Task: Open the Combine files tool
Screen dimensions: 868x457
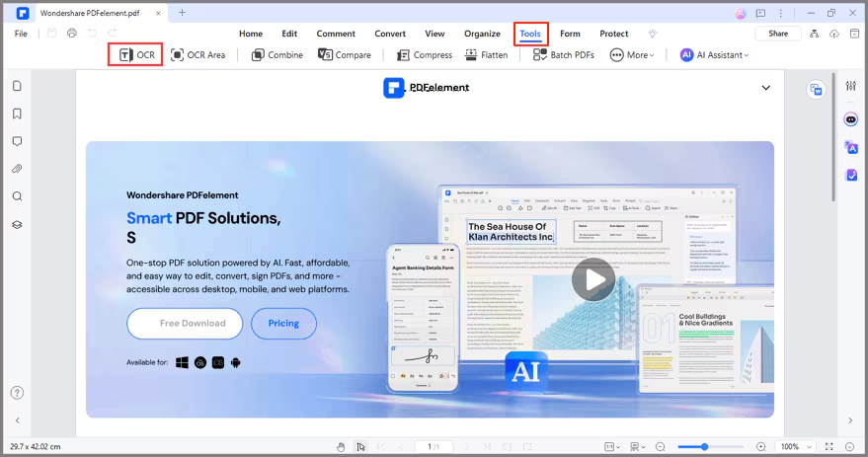Action: click(276, 54)
